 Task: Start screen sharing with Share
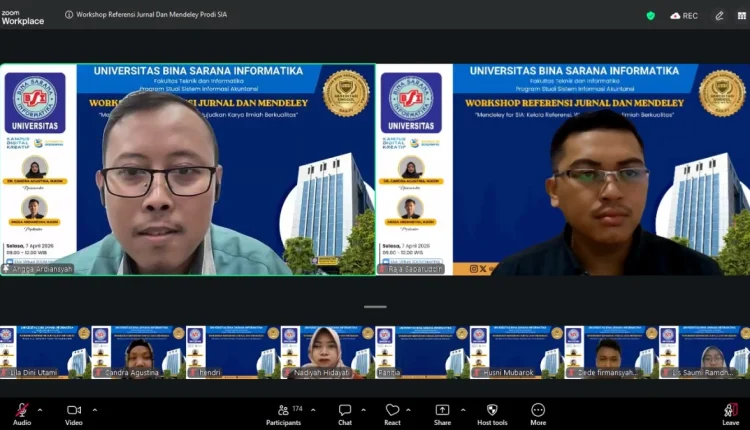(442, 414)
